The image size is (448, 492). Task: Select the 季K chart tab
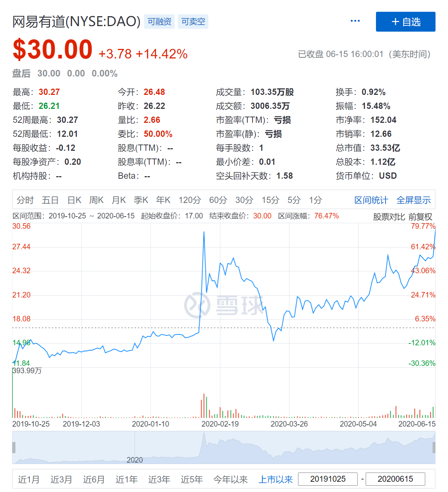pyautogui.click(x=141, y=200)
